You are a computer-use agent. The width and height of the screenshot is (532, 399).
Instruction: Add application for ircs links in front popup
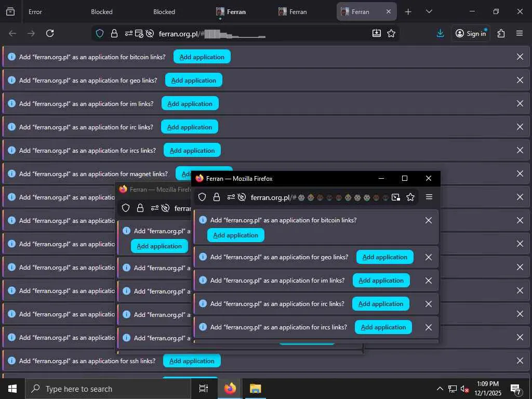[383, 327]
